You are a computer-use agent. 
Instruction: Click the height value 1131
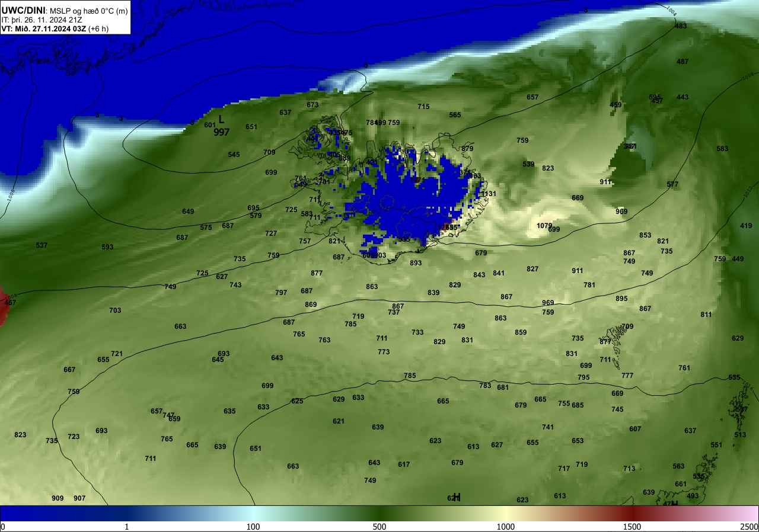[489, 194]
